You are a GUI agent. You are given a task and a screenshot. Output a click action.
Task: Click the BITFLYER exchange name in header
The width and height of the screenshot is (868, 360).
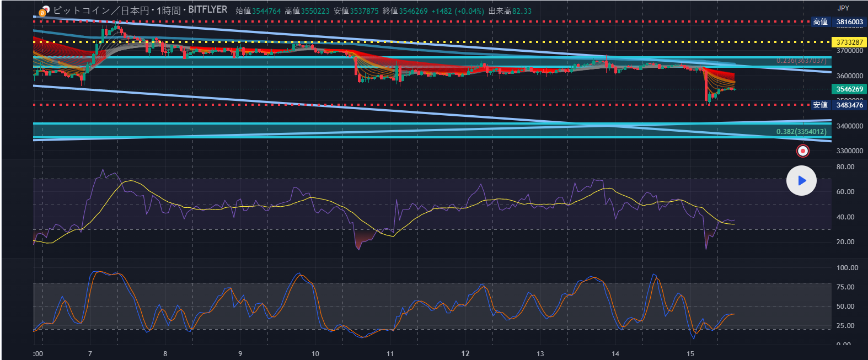tap(208, 10)
